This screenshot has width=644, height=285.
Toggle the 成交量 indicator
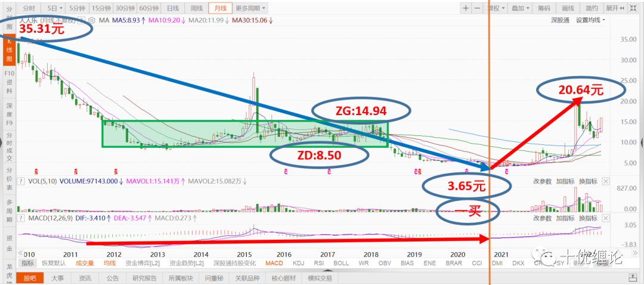[85, 263]
